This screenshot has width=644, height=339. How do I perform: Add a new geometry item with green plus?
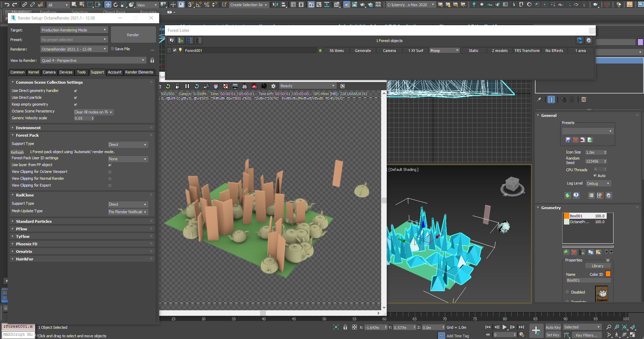tap(566, 252)
